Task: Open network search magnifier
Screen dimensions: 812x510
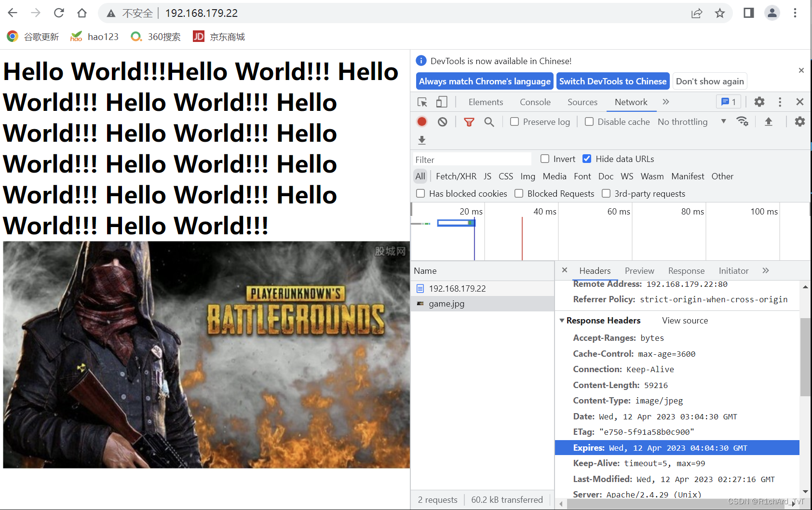Action: click(489, 122)
